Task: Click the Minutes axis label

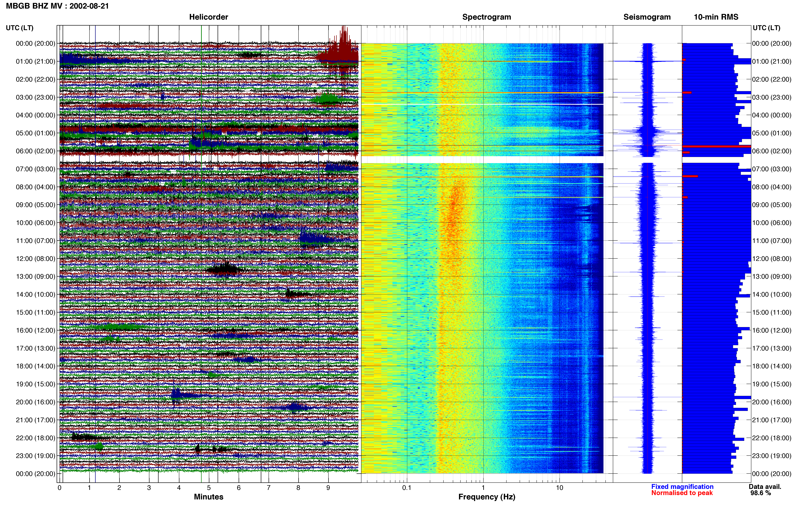Action: coord(209,497)
